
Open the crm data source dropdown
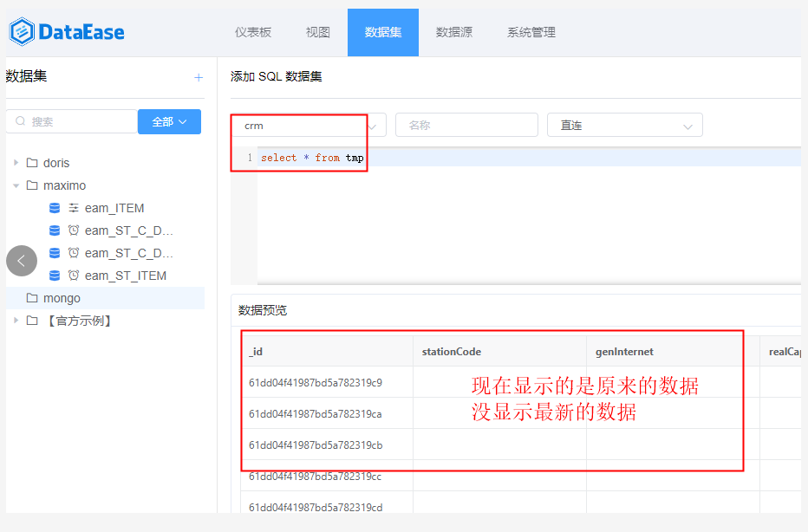tap(309, 125)
